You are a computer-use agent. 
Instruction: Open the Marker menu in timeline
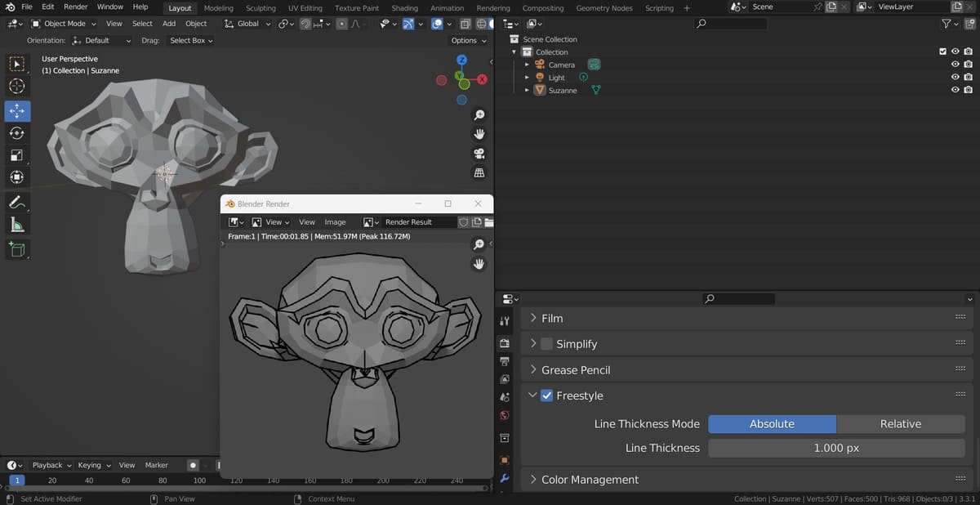pos(156,465)
